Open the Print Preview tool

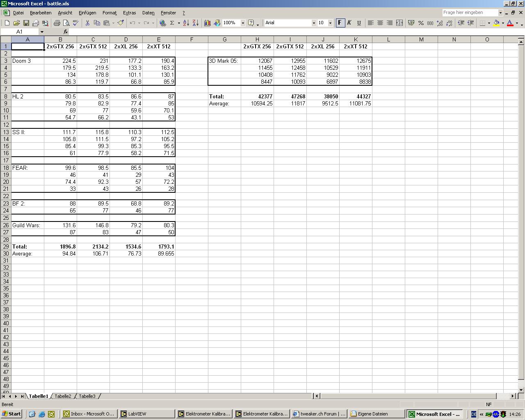click(66, 23)
